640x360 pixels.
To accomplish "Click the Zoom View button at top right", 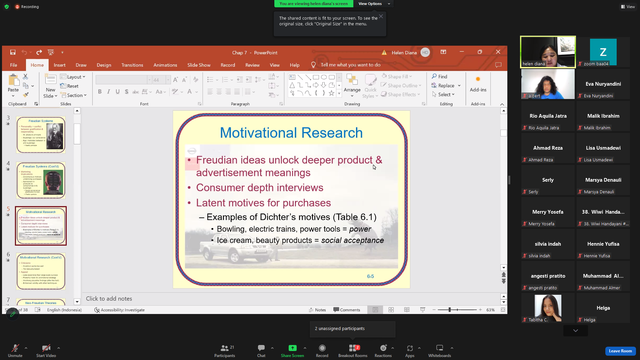I will tap(628, 7).
